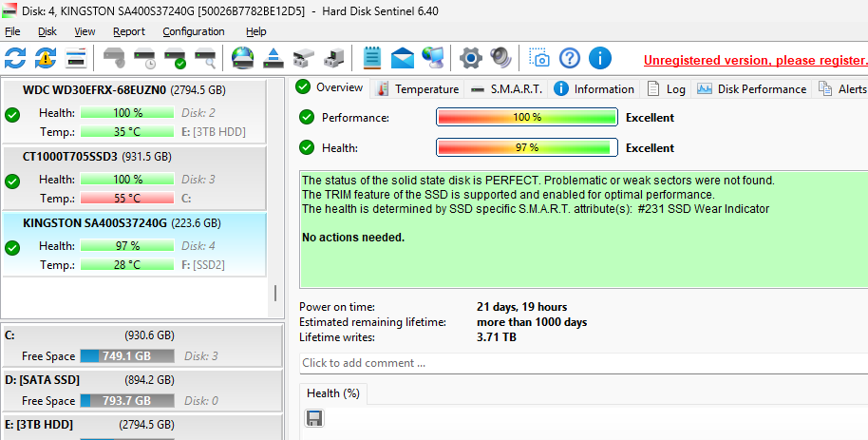Open the View menu

point(85,31)
